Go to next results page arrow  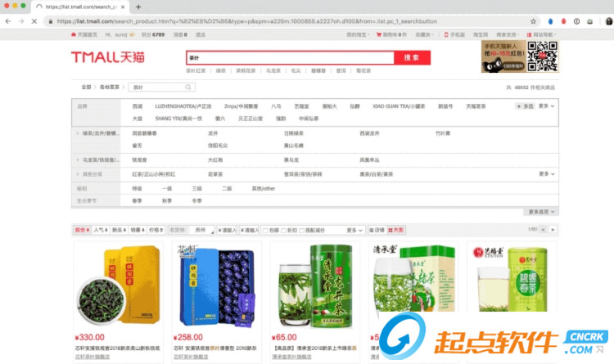(x=553, y=229)
